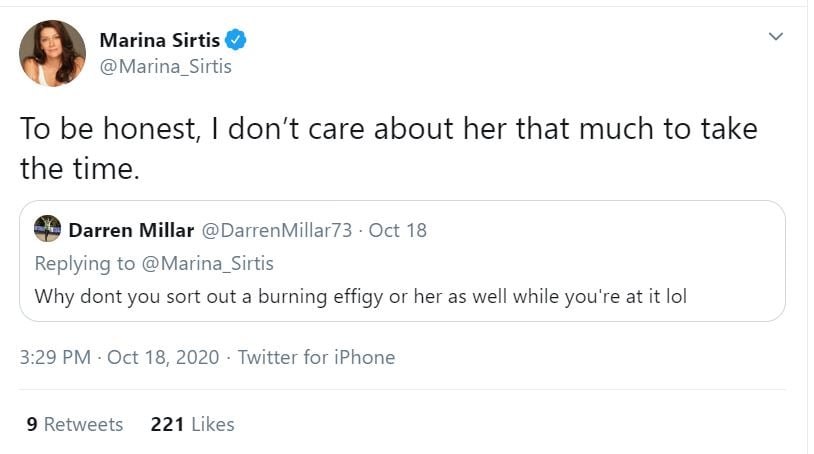View the 9 Retweets list
814x454 pixels.
75,424
